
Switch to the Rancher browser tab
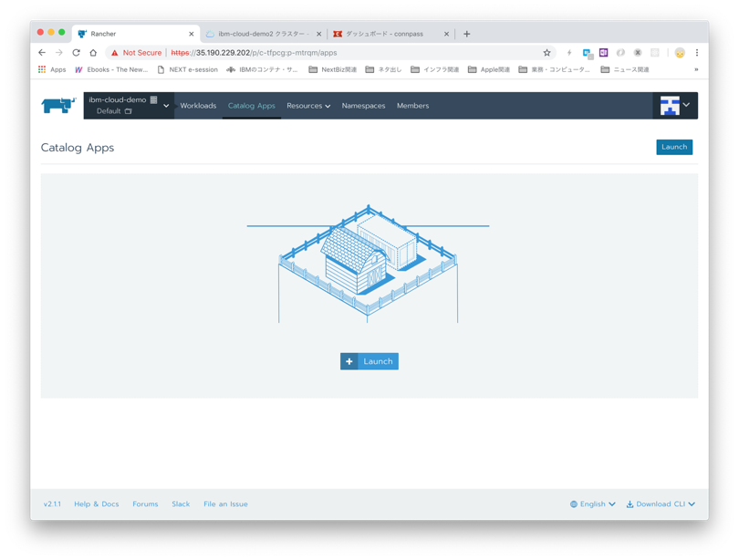click(x=136, y=34)
